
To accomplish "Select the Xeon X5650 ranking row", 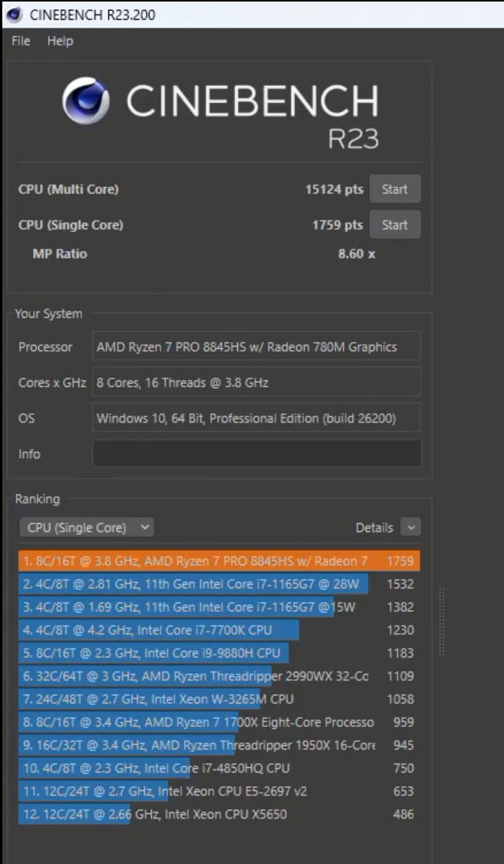I will pos(219,814).
